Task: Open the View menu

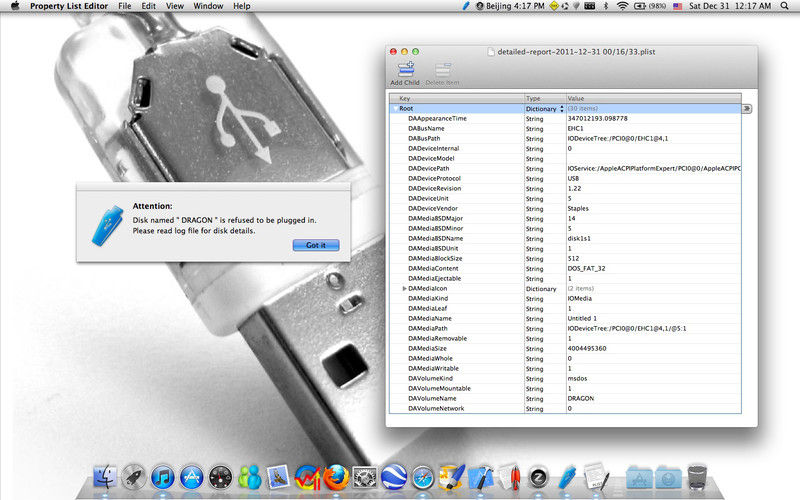Action: [x=174, y=6]
